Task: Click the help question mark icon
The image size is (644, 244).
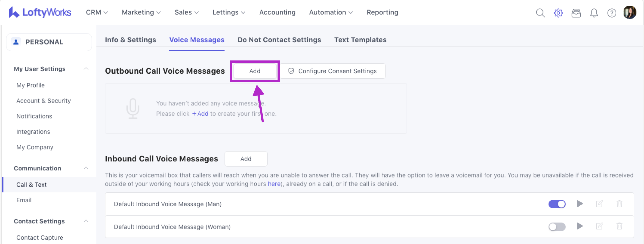Action: tap(611, 13)
